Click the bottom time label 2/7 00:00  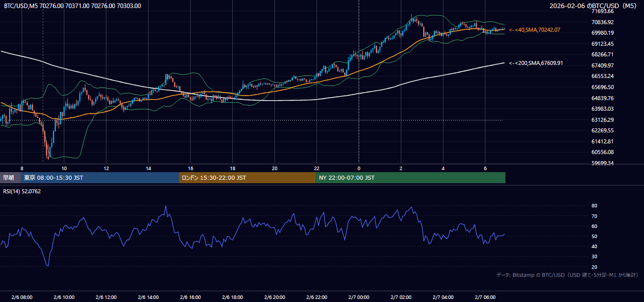(359, 297)
